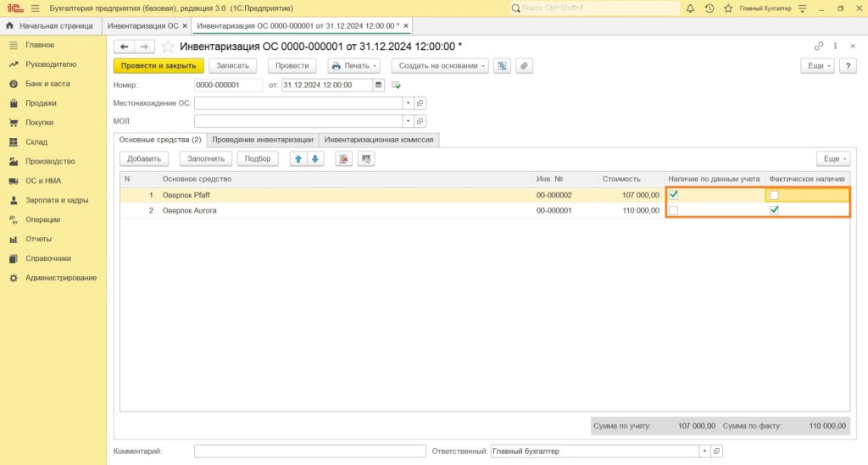This screenshot has width=868, height=465.
Task: Click the Добавить button
Action: [x=144, y=159]
